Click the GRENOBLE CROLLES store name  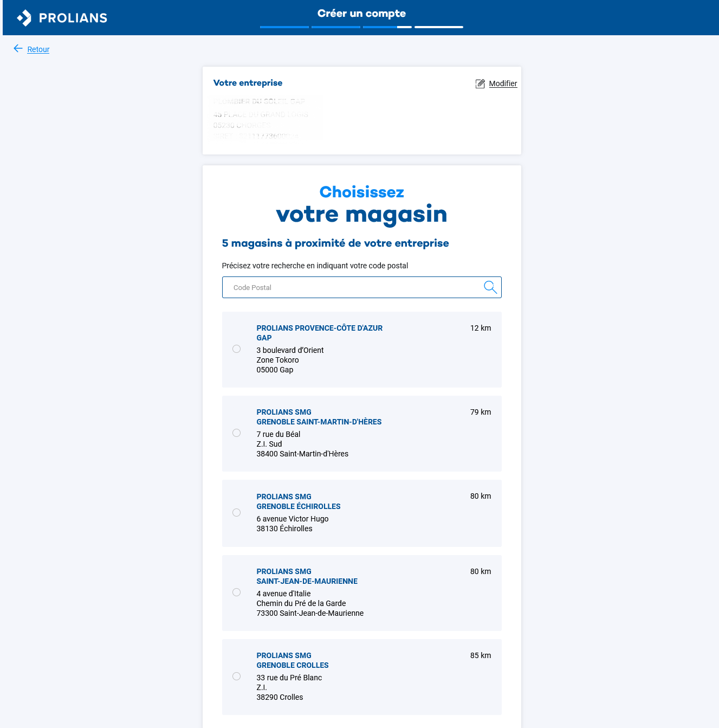click(x=293, y=665)
